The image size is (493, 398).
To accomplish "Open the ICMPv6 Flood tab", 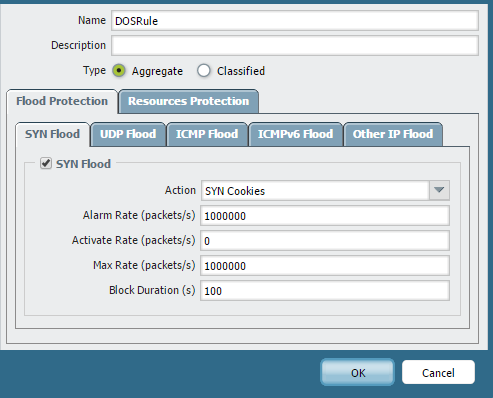I will coord(295,134).
